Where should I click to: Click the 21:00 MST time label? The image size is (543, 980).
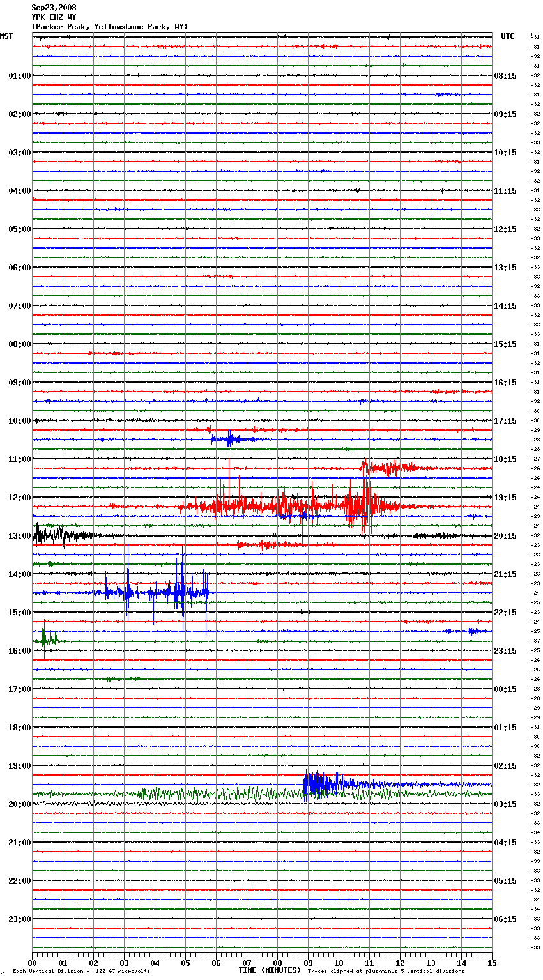(20, 843)
